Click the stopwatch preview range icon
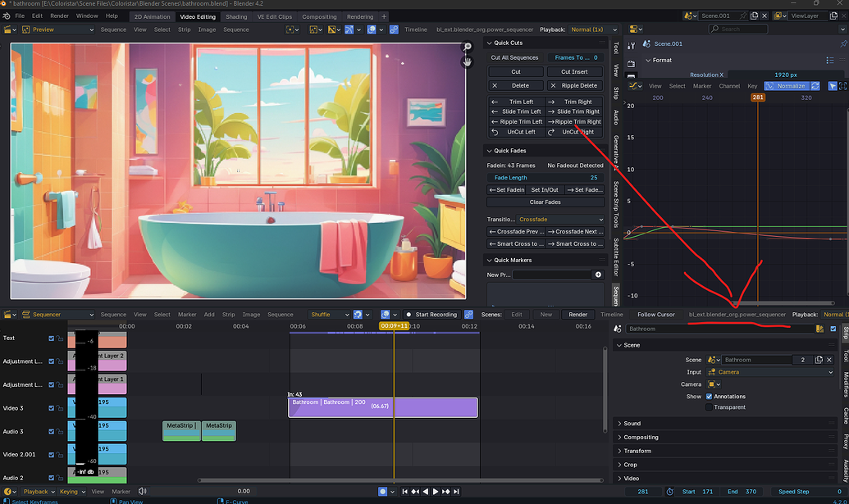Screen dimensions: 849x504 [x=670, y=492]
